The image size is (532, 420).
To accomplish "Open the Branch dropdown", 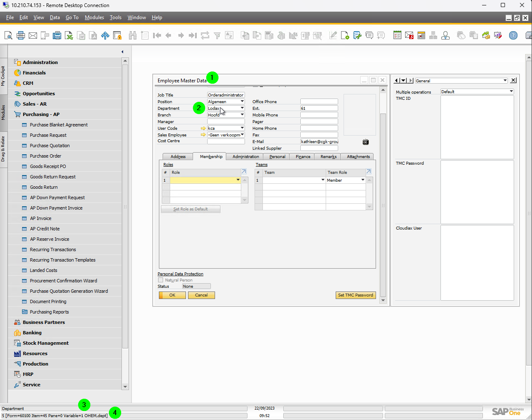I will pos(242,115).
